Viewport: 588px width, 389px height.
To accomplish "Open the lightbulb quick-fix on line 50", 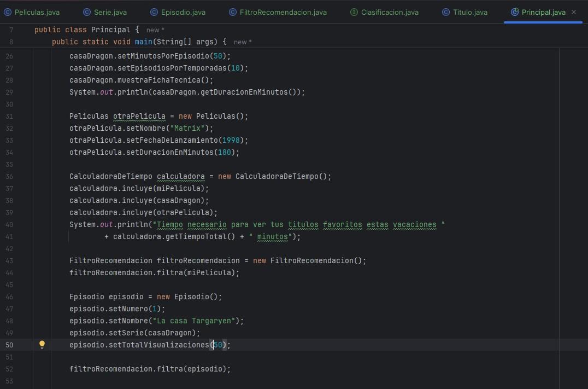I will coord(42,344).
